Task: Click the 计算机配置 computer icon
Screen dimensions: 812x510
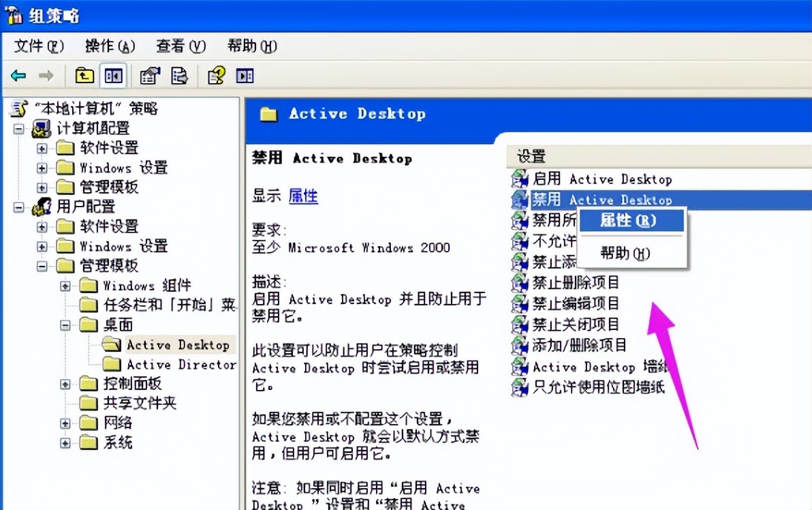Action: click(x=42, y=128)
